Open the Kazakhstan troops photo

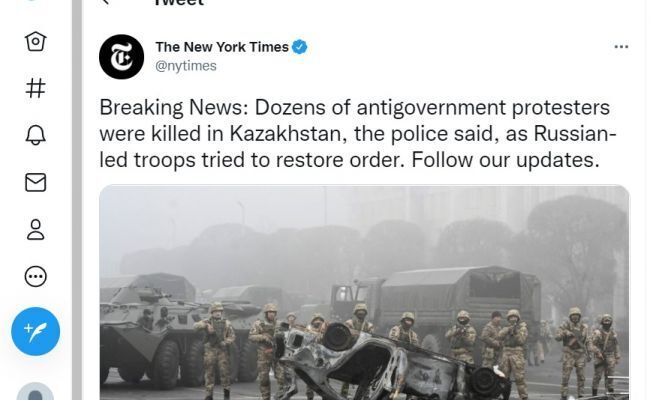(364, 293)
